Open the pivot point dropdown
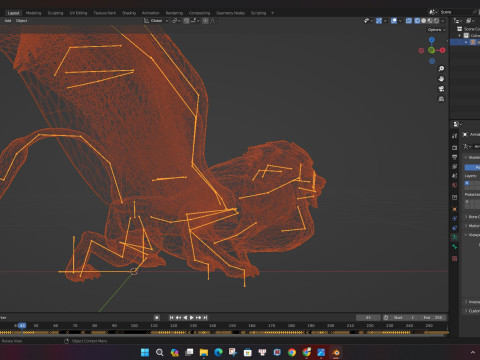 tap(176, 21)
